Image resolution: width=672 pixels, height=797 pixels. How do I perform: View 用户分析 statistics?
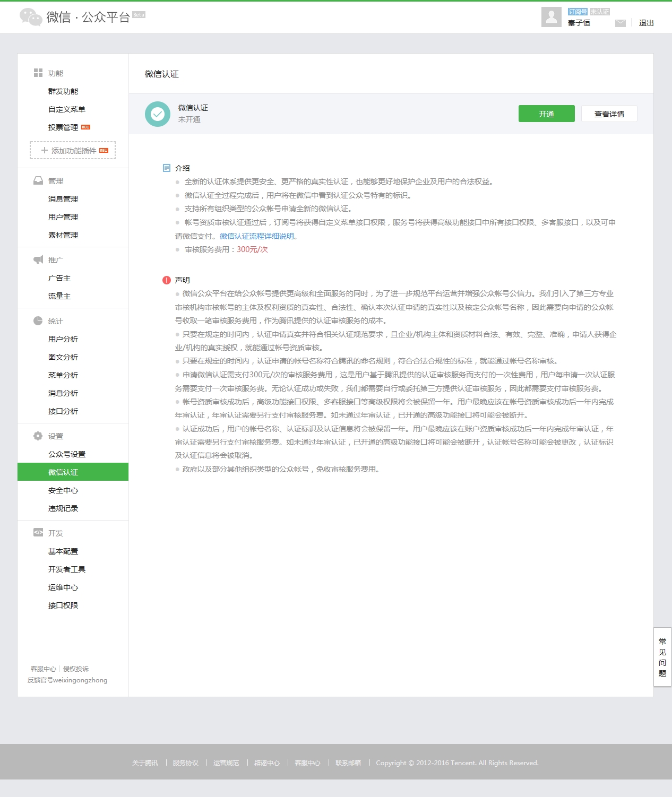[x=63, y=339]
